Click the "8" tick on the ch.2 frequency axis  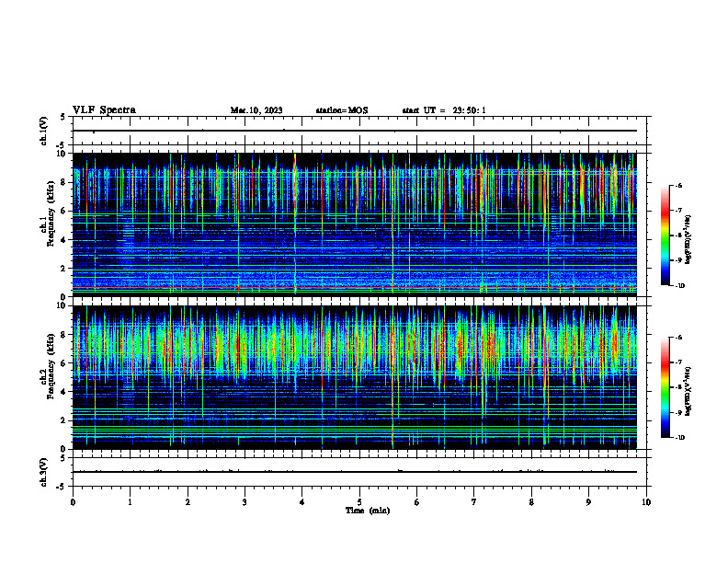click(64, 335)
